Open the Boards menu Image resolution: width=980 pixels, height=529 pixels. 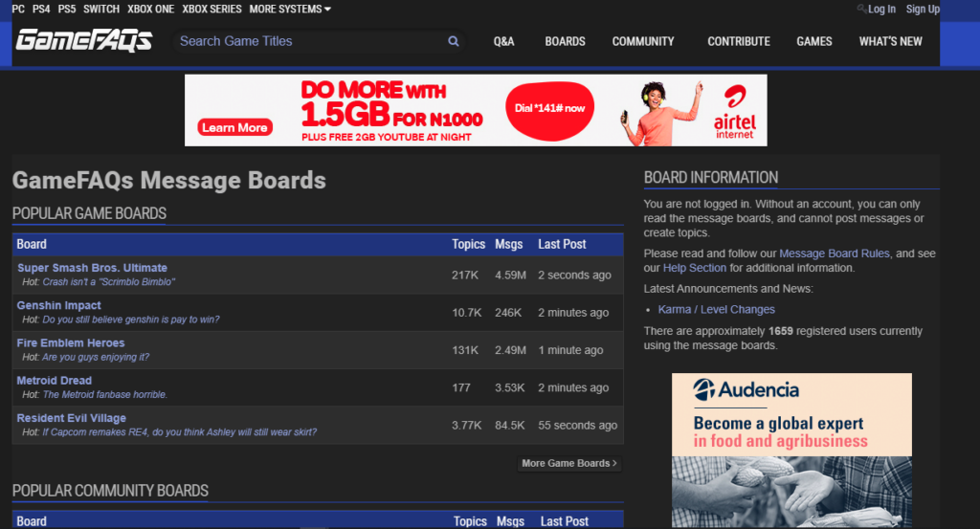pyautogui.click(x=565, y=41)
